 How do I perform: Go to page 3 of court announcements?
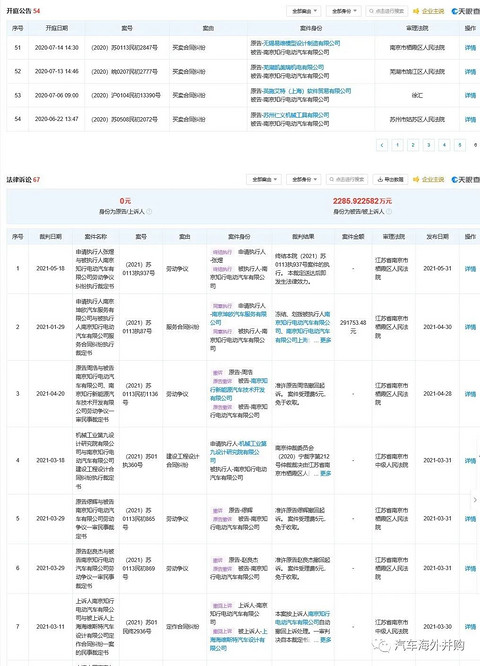(429, 145)
